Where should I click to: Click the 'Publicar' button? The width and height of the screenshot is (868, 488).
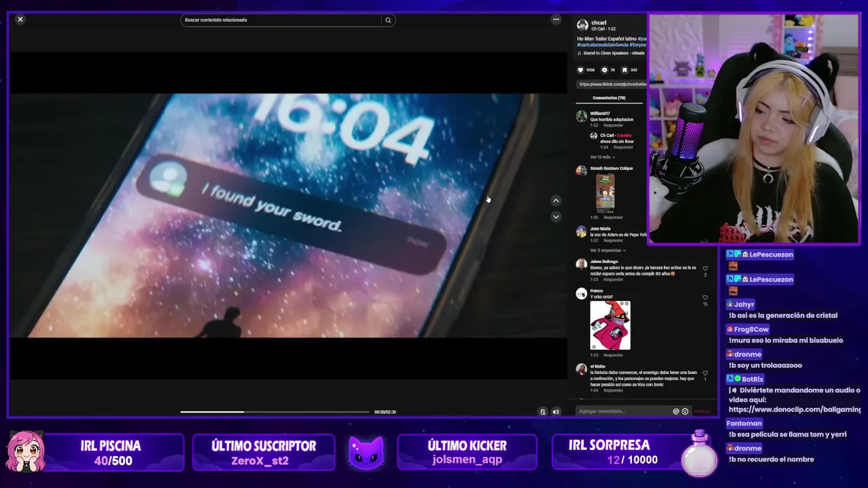point(702,411)
